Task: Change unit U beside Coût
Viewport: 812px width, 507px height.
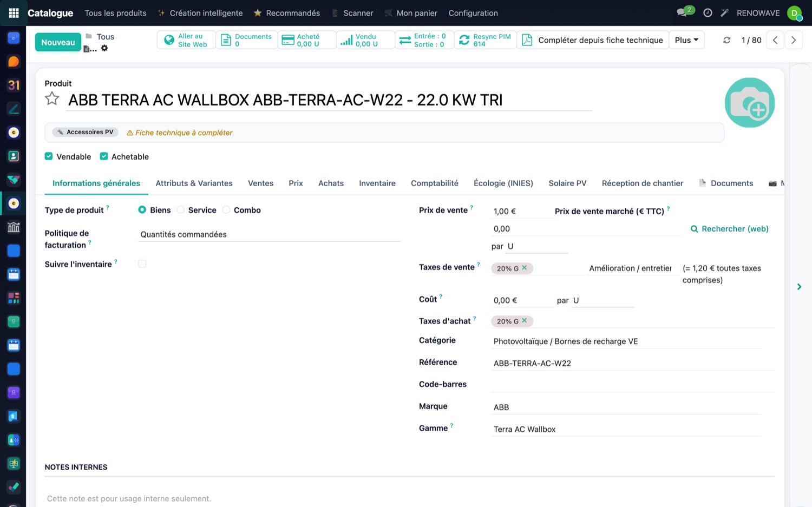Action: (x=603, y=300)
